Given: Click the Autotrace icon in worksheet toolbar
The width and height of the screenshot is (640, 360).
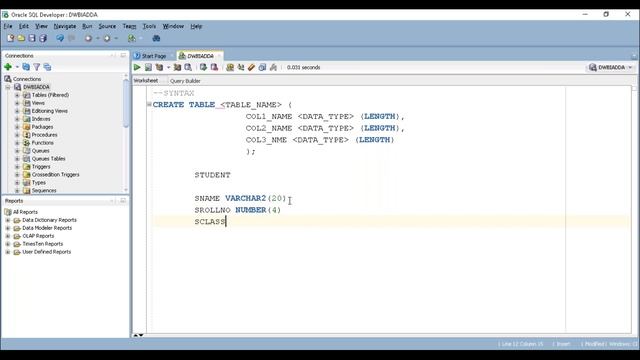Looking at the screenshot, I should point(177,67).
